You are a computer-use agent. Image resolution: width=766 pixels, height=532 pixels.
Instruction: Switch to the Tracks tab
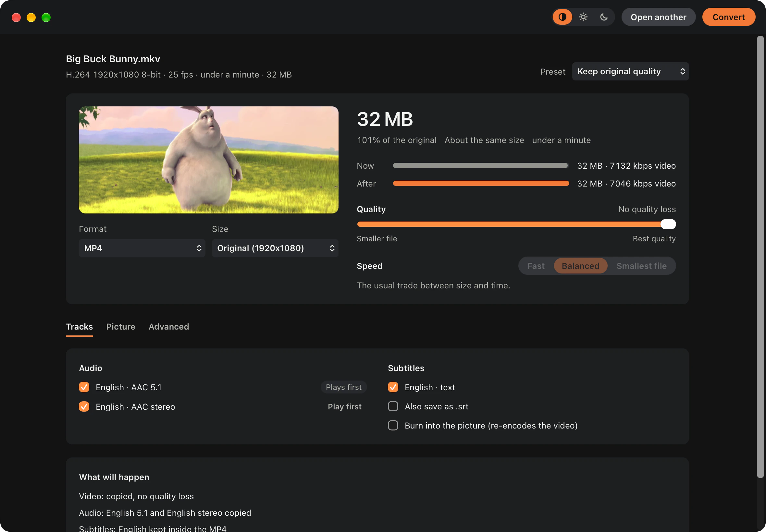(x=80, y=327)
